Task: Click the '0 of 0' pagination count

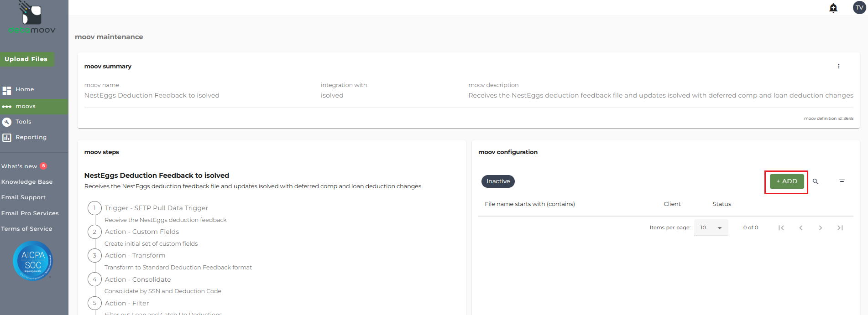Action: 751,227
